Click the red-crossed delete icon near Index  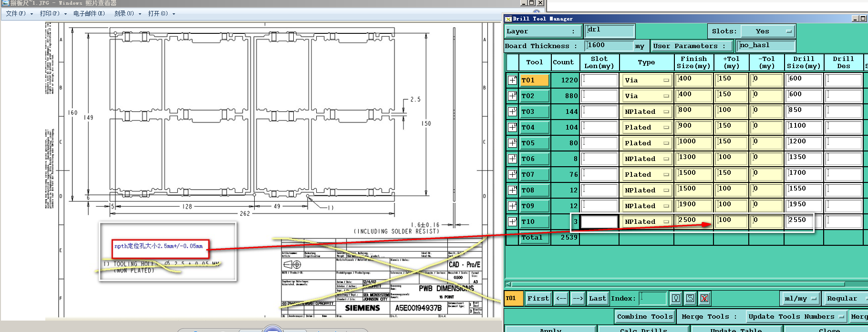click(x=704, y=299)
